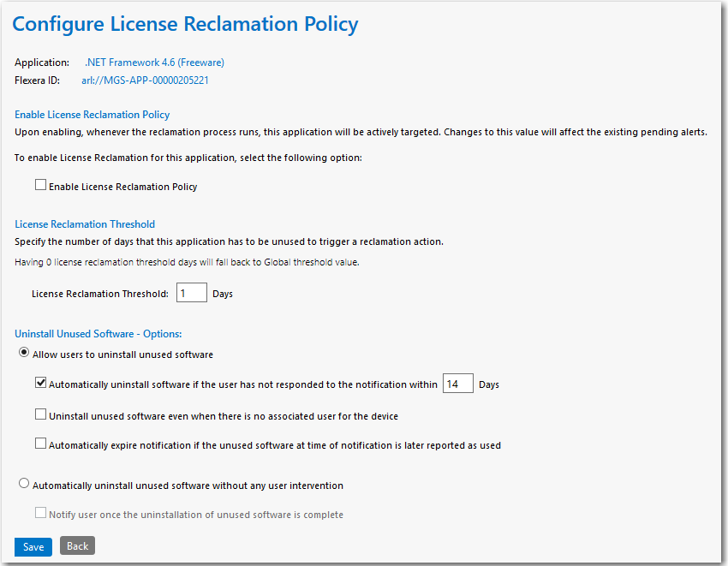The image size is (728, 566).
Task: Click the Save button
Action: [33, 546]
